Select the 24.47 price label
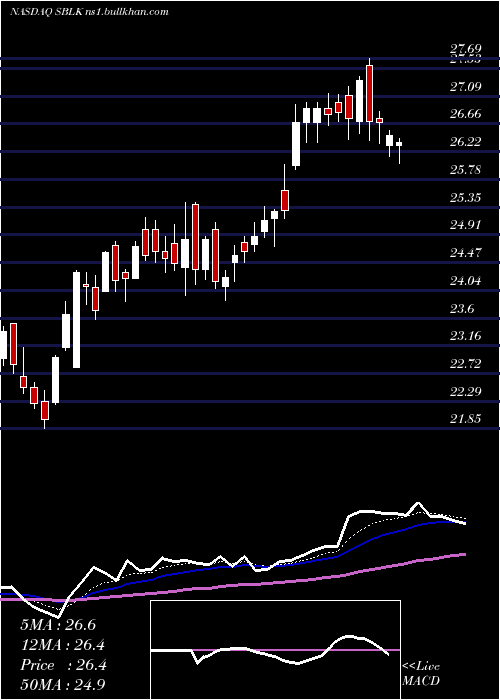This screenshot has width=500, height=700. [x=465, y=253]
